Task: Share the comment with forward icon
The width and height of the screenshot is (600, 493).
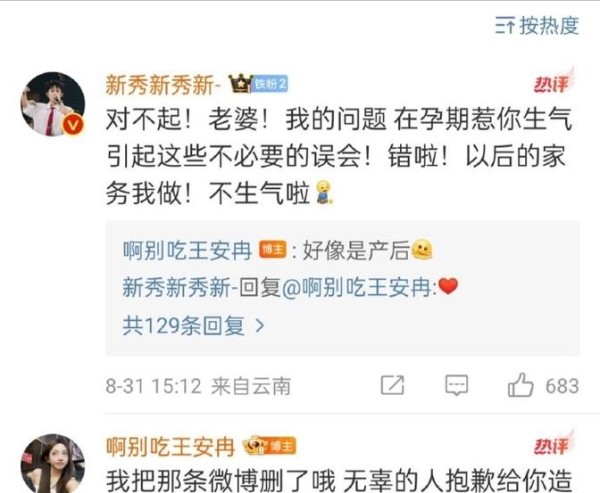Action: (x=392, y=385)
